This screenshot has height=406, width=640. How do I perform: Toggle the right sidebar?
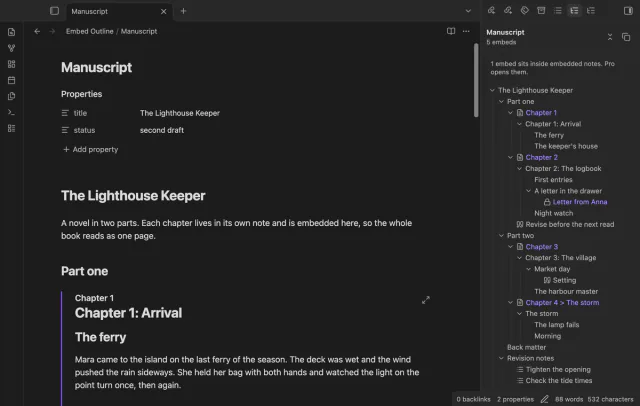[628, 11]
